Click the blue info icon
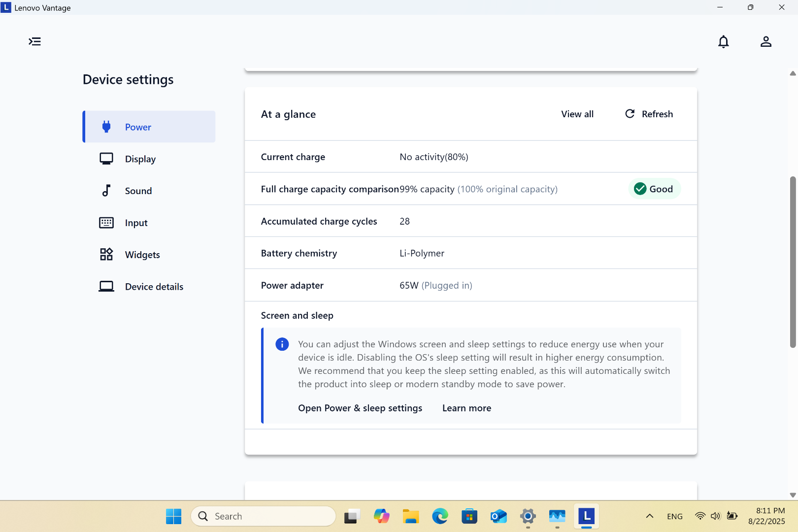Image resolution: width=798 pixels, height=532 pixels. point(282,344)
